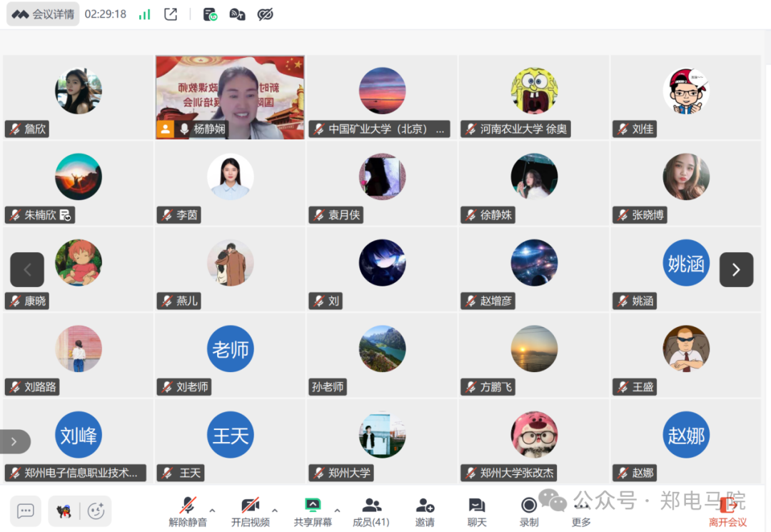
Task: Select the 姚涵 blue avatar
Action: pos(686,263)
